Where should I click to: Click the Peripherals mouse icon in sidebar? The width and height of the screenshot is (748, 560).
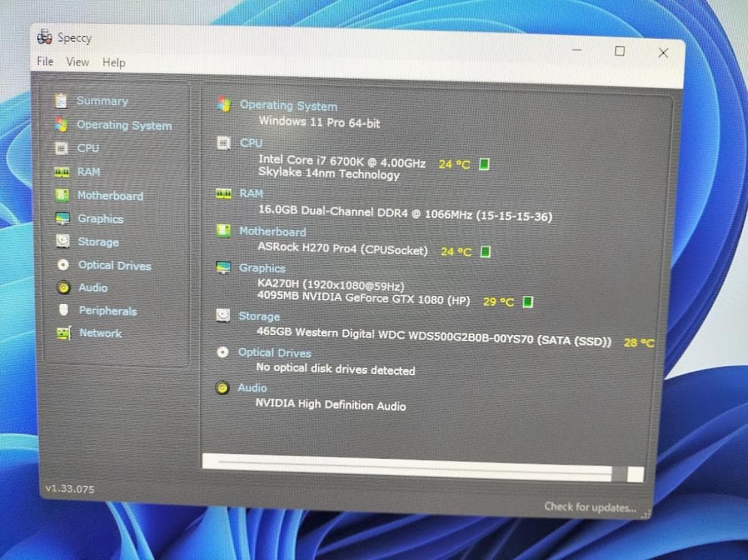coord(64,310)
